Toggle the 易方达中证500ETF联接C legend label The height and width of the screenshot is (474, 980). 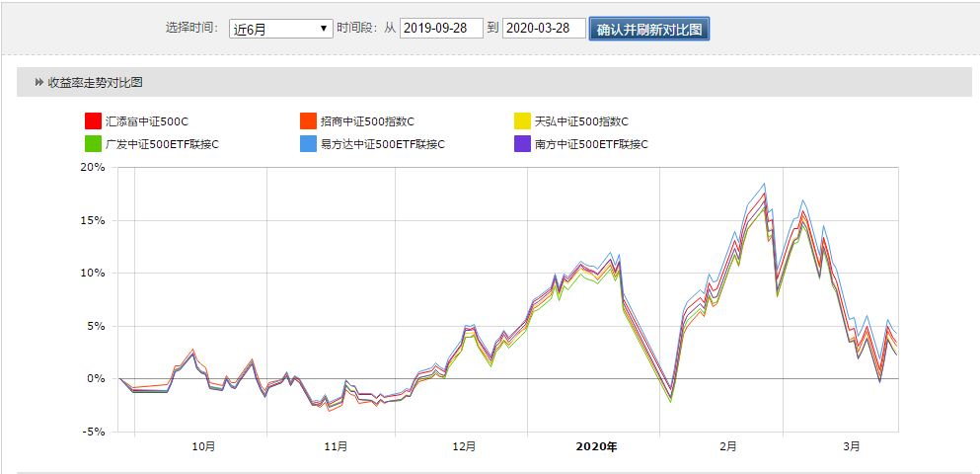point(383,144)
